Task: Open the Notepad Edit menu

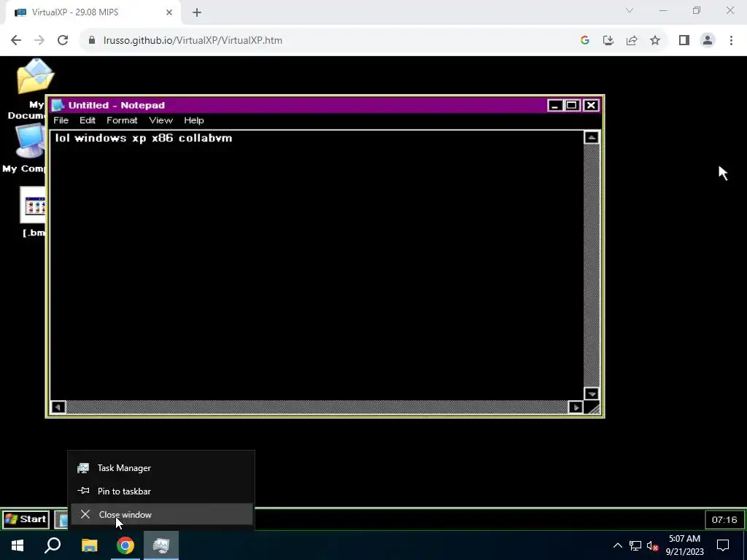Action: click(88, 120)
